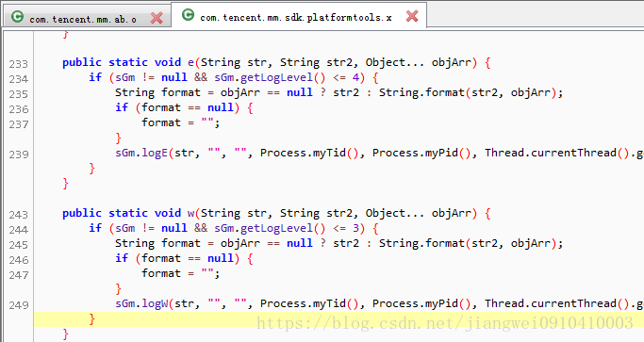Click String.format on line 235
Image resolution: width=644 pixels, height=342 pixels.
click(421, 92)
